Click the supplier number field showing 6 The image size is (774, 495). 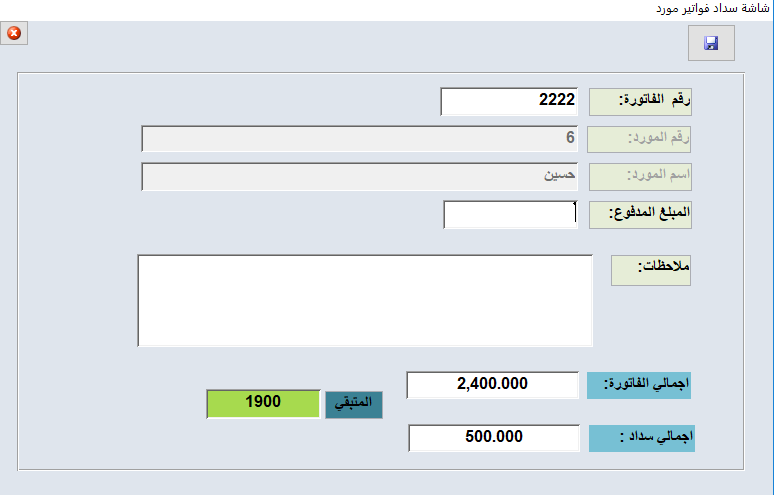[x=359, y=139]
